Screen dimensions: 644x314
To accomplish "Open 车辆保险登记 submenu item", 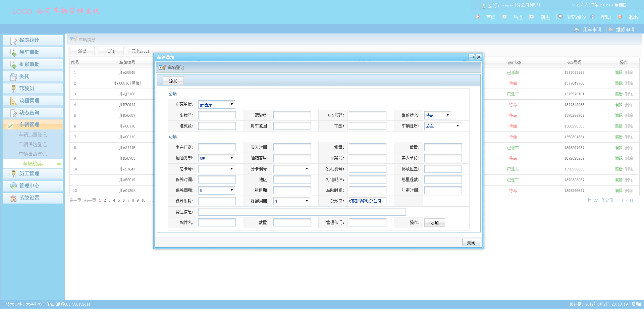I will (x=33, y=144).
